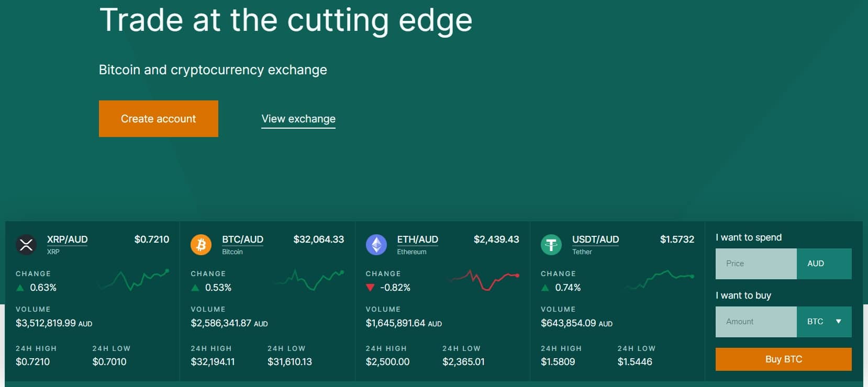Screen dimensions: 868x387
Task: Select the BTC/AUD pair label
Action: pos(242,239)
